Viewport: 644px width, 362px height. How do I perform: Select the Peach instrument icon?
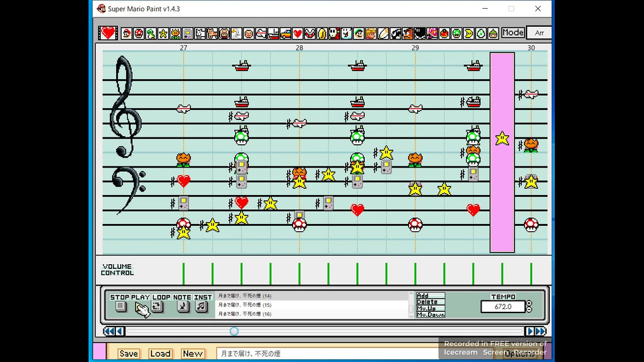371,34
